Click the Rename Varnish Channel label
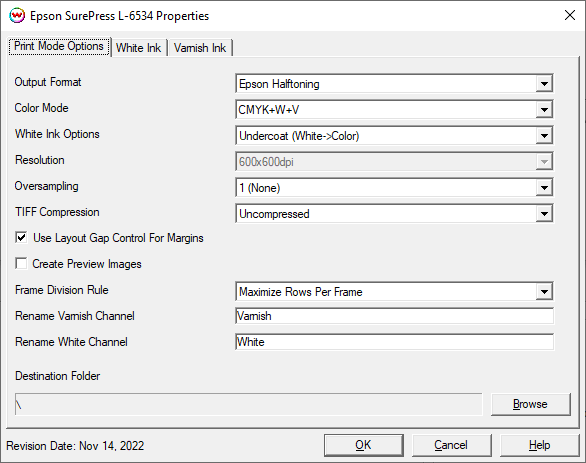Viewport: 586px width, 463px height. pos(75,316)
